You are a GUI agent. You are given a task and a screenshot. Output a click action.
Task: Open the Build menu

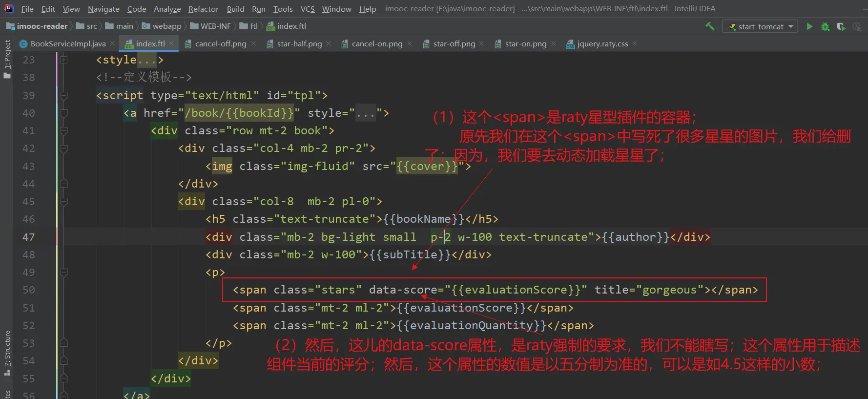point(236,9)
